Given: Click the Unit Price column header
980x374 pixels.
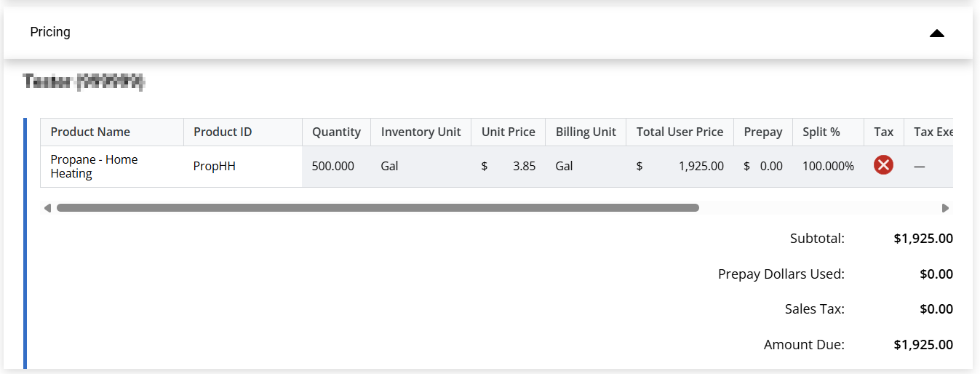Looking at the screenshot, I should [508, 132].
